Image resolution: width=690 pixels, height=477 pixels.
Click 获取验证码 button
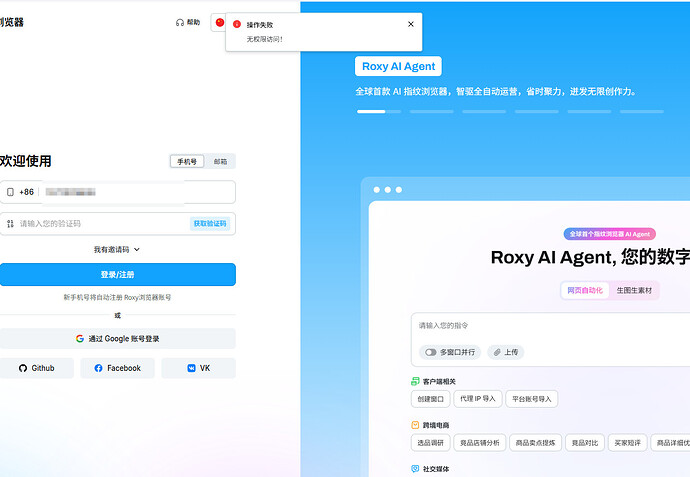[x=210, y=224]
